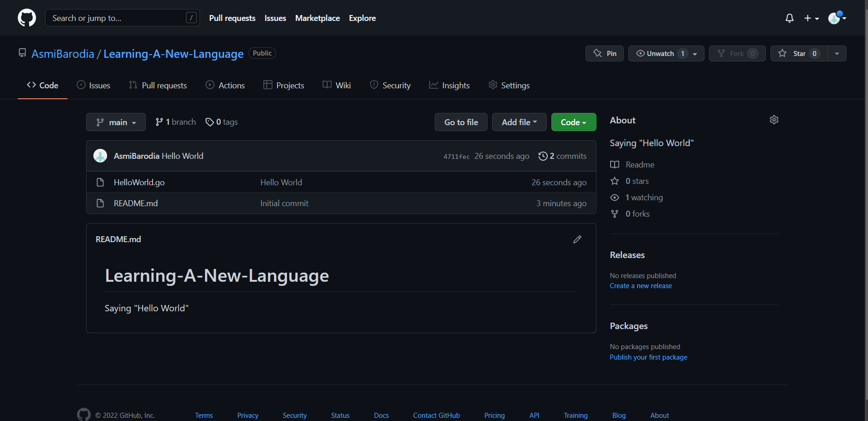Open the HelloWorld.go file
Viewport: 868px width, 421px height.
(x=139, y=183)
